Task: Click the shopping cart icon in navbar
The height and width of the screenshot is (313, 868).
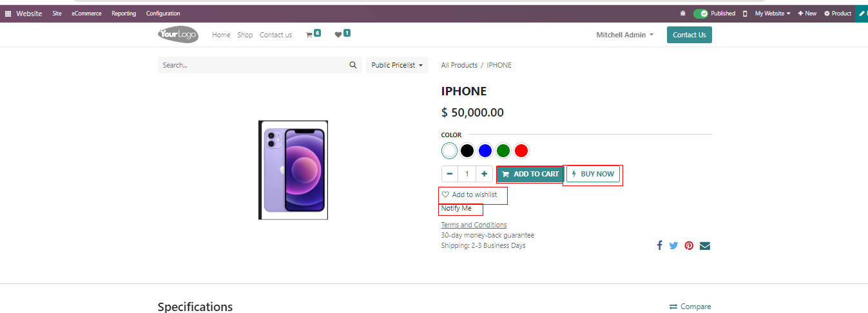Action: [309, 35]
